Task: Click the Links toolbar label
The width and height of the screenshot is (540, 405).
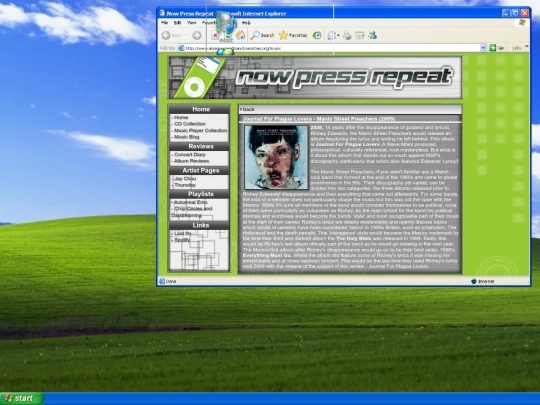Action: coord(516,48)
